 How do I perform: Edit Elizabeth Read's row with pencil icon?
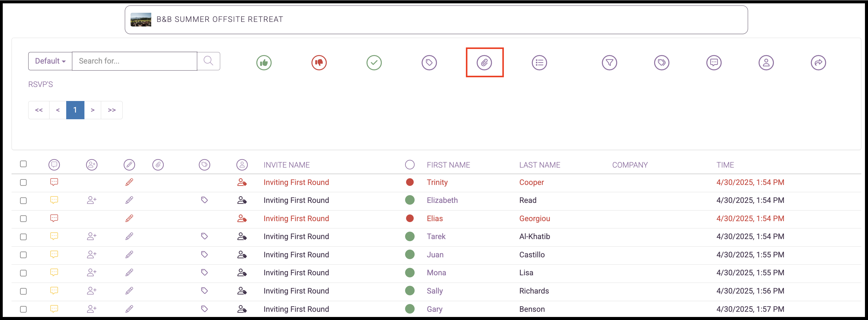(x=129, y=200)
